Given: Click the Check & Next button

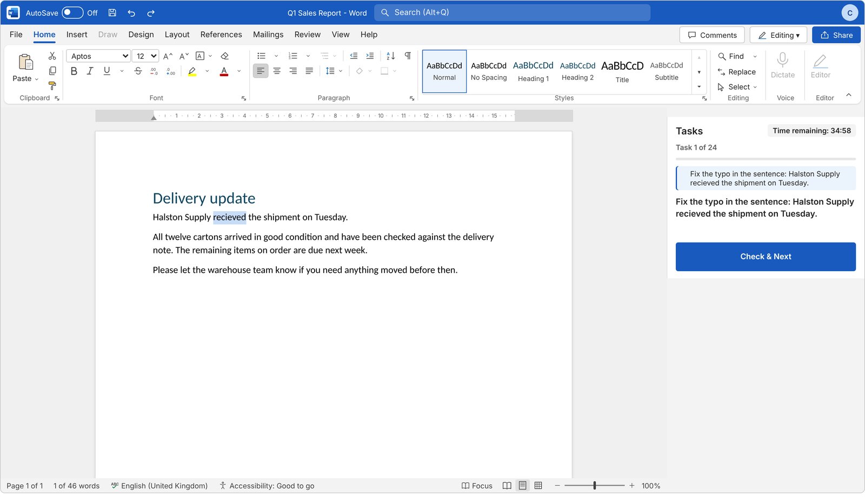Looking at the screenshot, I should (x=766, y=257).
